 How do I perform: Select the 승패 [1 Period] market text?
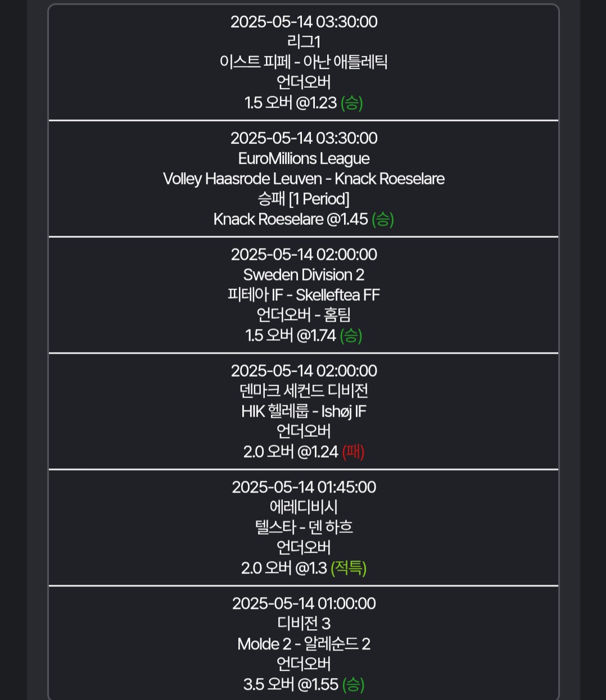304,199
